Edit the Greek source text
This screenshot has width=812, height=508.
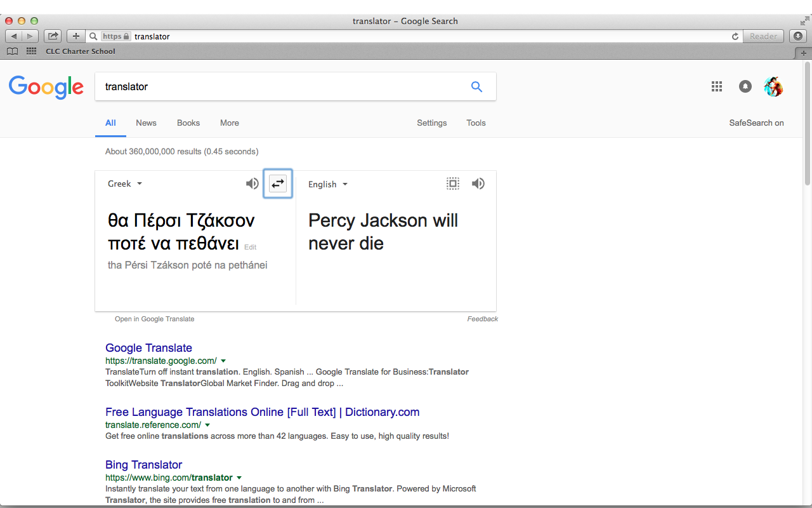250,247
